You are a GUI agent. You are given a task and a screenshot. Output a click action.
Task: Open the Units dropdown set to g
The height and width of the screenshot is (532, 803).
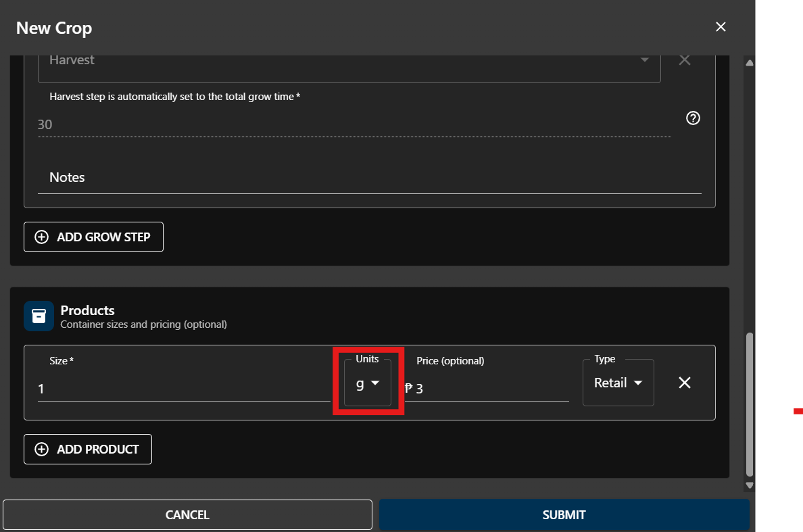click(x=368, y=383)
